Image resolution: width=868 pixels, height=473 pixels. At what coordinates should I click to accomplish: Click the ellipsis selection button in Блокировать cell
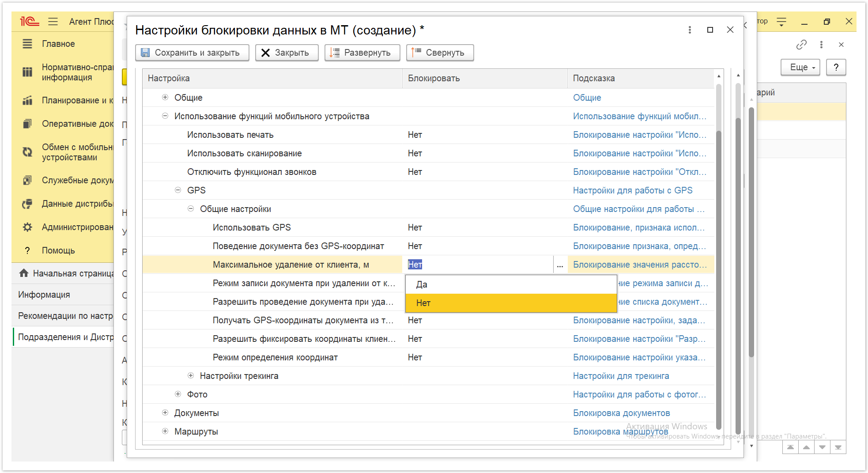pyautogui.click(x=560, y=265)
